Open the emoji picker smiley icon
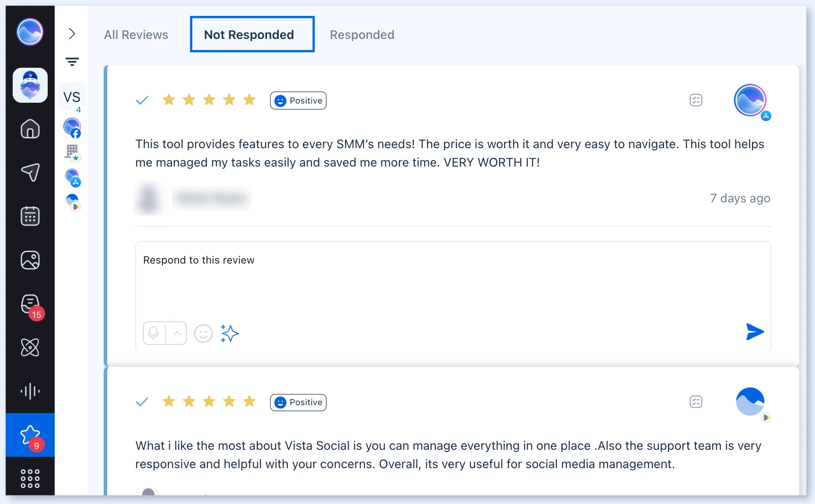This screenshot has height=504, width=815. pyautogui.click(x=203, y=334)
